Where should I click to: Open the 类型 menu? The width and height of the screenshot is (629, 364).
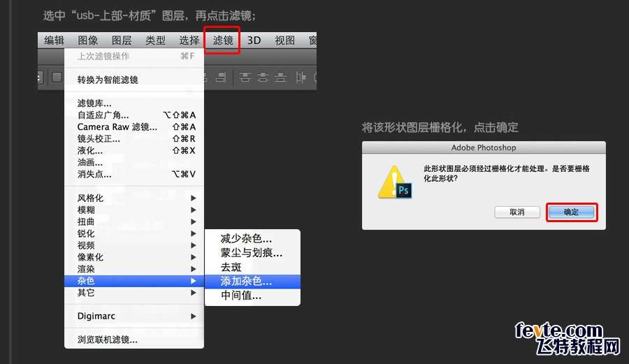coord(155,40)
